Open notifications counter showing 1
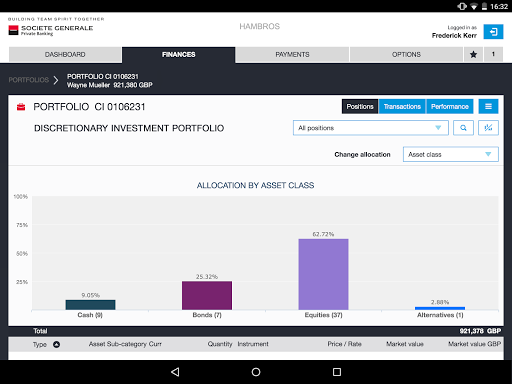This screenshot has height=384, width=512. click(493, 54)
